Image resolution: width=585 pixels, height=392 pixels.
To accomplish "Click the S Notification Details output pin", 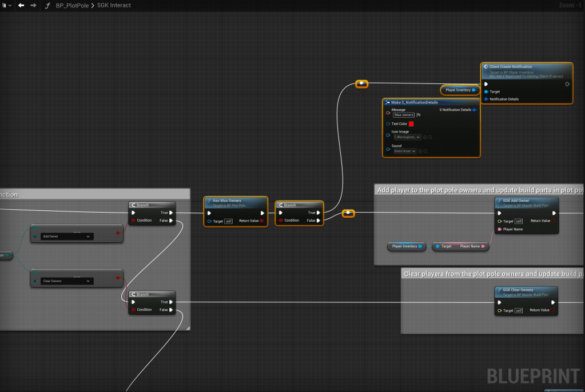I will 475,110.
